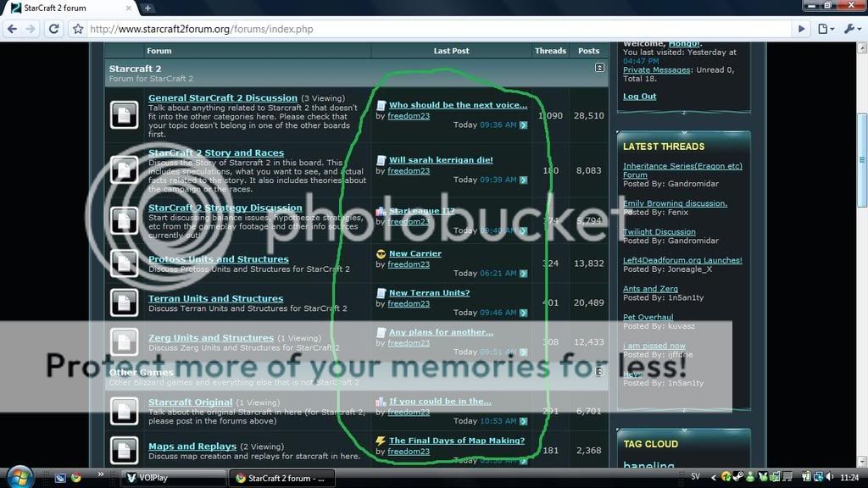Screen dimensions: 868x488
Task: Click the Show Desktop quick launch icon
Action: tap(60, 478)
